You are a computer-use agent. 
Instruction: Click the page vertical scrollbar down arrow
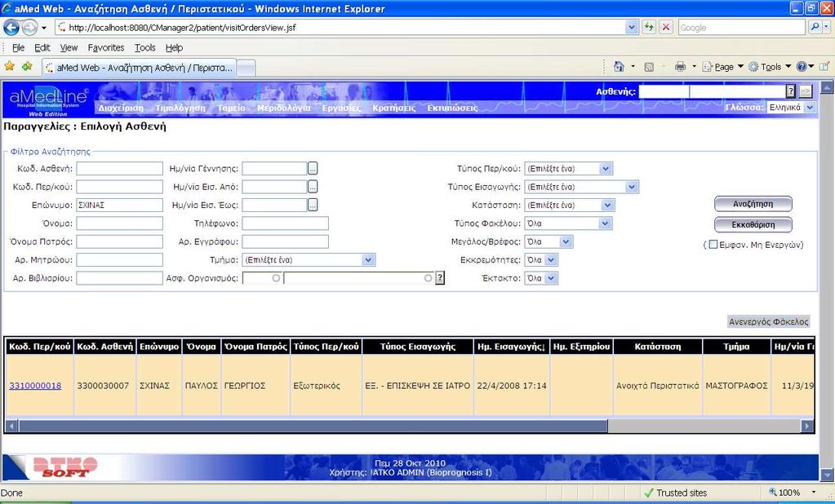coord(827,475)
